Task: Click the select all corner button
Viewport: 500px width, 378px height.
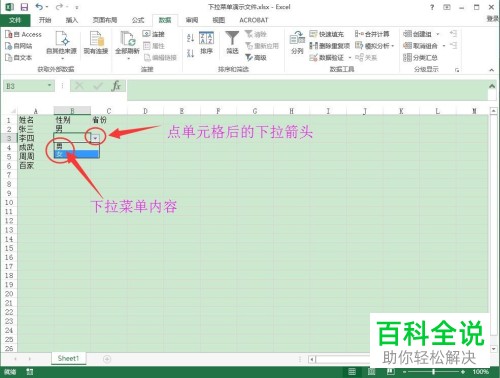Action: click(x=10, y=111)
